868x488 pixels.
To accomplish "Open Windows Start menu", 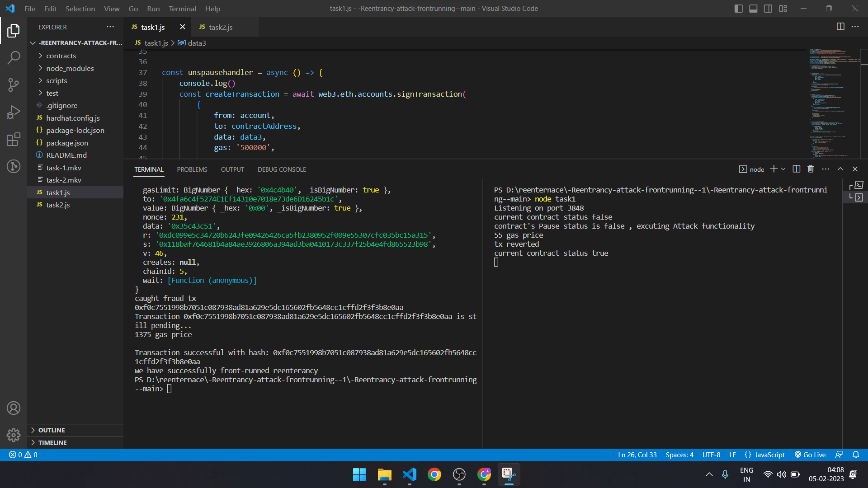I will 359,474.
